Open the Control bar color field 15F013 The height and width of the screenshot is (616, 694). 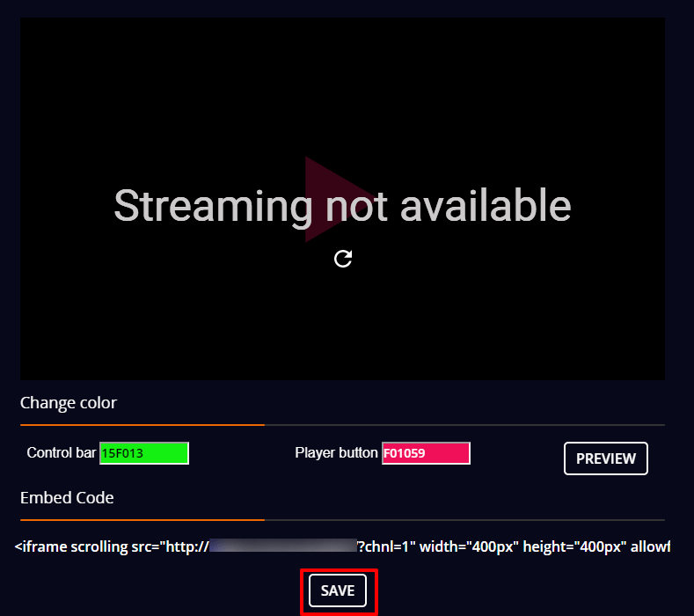(x=144, y=453)
